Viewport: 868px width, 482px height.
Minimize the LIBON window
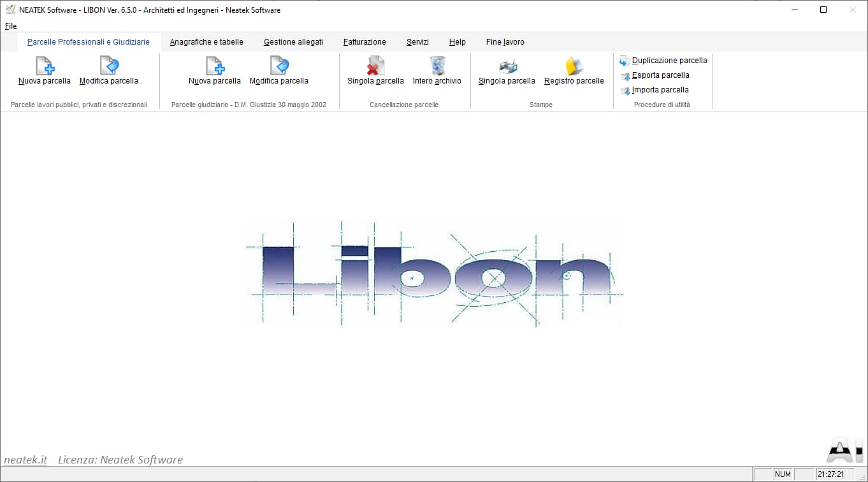pos(795,10)
